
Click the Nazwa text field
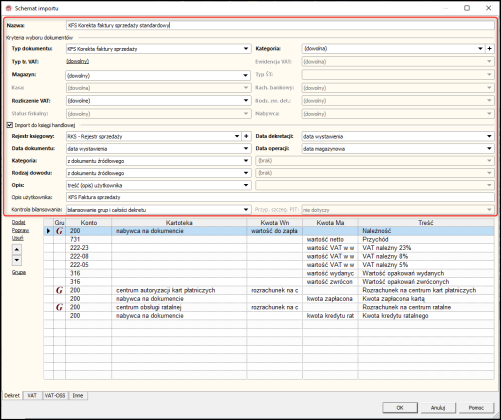[280, 25]
